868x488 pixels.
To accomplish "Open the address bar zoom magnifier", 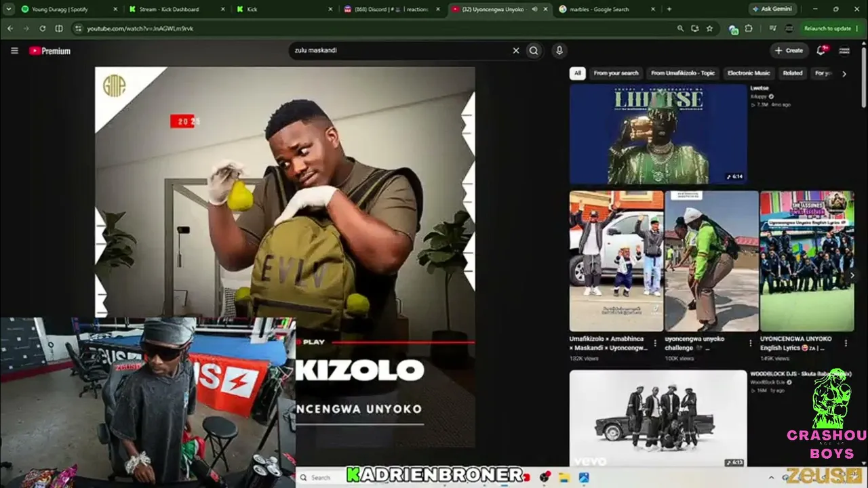I will click(680, 28).
